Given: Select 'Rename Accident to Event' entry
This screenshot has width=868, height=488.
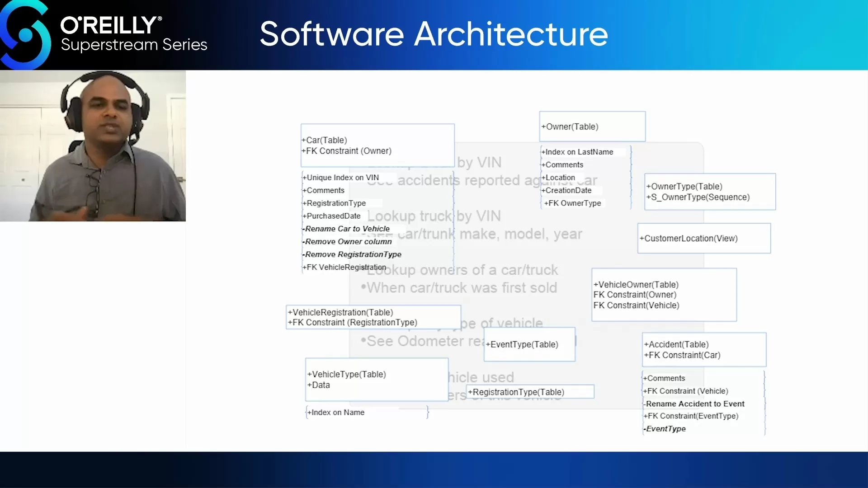Looking at the screenshot, I should 694,404.
